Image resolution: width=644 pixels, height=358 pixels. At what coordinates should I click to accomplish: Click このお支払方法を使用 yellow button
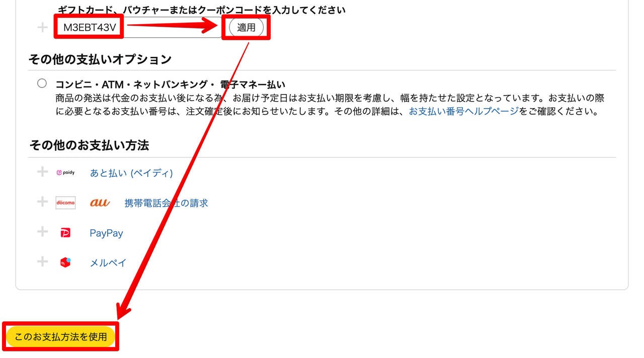point(61,337)
